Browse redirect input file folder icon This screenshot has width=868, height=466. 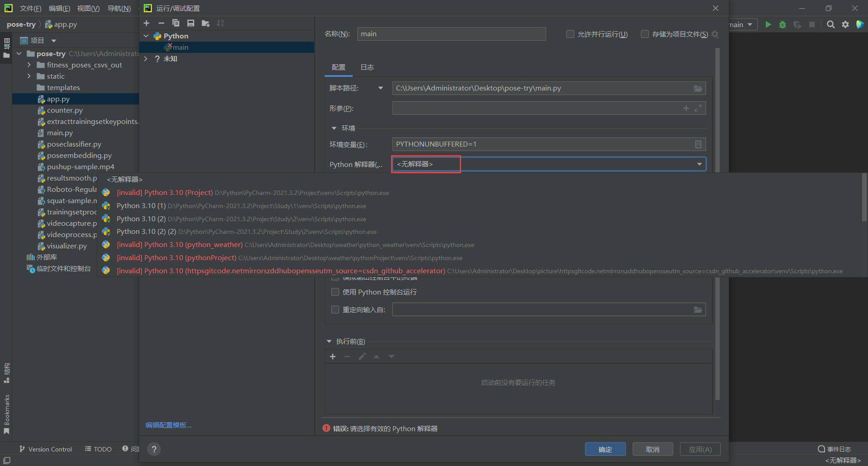(x=698, y=310)
